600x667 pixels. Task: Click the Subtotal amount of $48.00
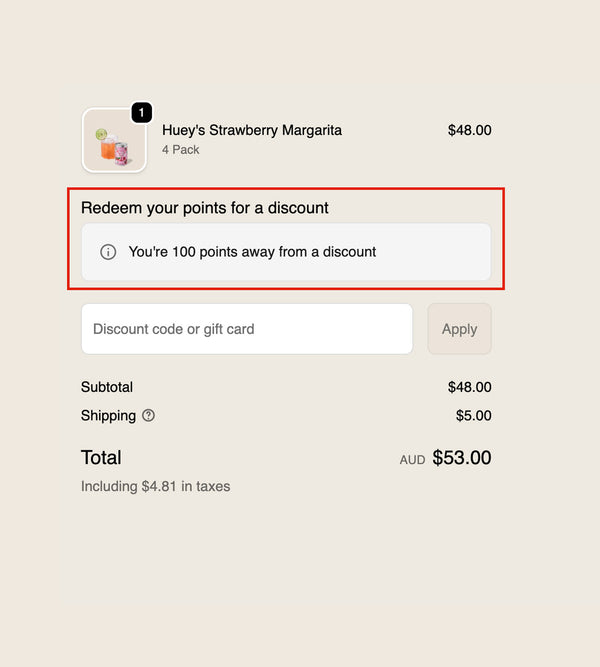click(469, 387)
